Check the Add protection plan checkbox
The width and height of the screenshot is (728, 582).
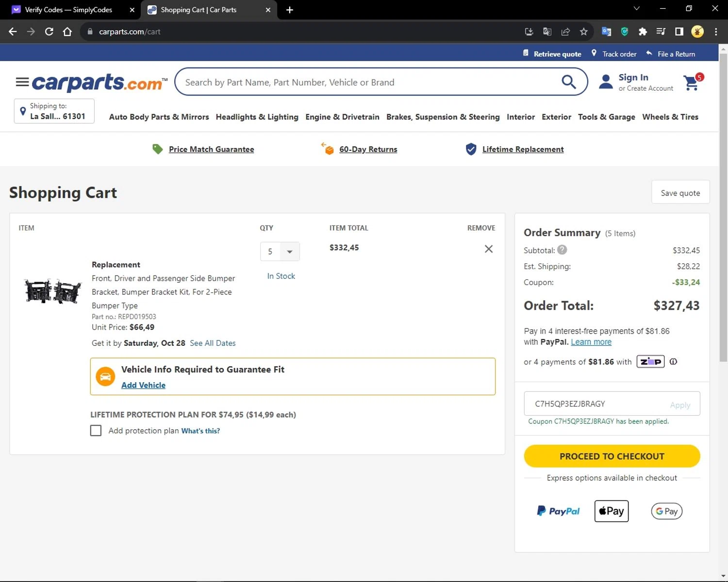pos(96,431)
